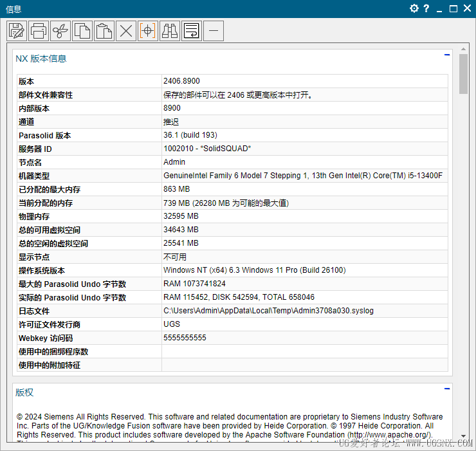This screenshot has width=476, height=451.
Task: Click the 863 MB max memory value
Action: click(x=176, y=189)
